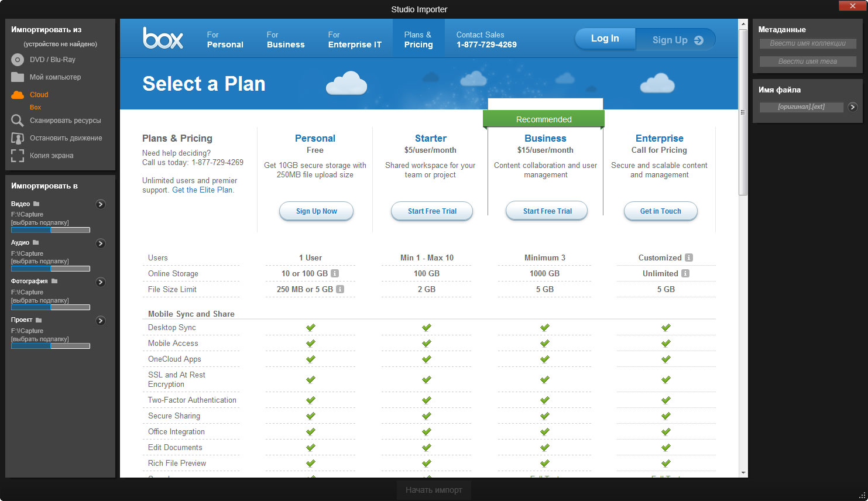868x501 pixels.
Task: Click the Начать импорт button
Action: click(434, 490)
